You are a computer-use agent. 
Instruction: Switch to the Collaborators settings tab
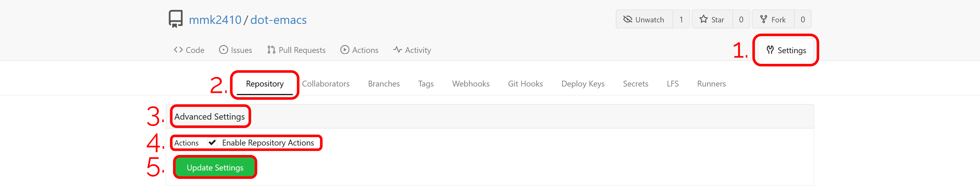[x=326, y=84]
